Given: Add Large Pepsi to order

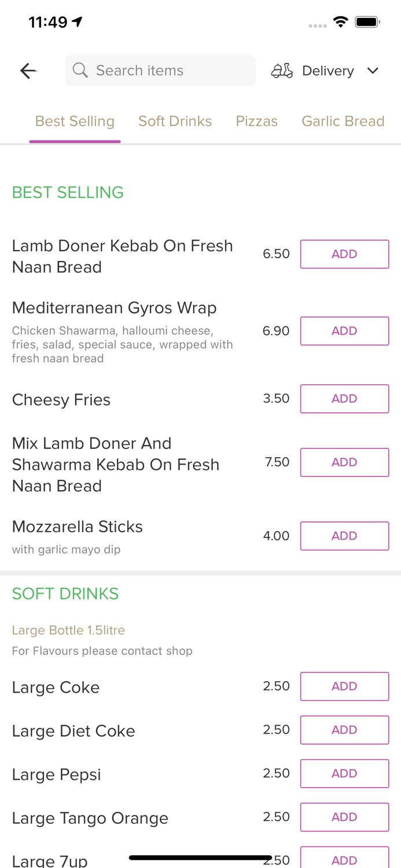Looking at the screenshot, I should (344, 774).
